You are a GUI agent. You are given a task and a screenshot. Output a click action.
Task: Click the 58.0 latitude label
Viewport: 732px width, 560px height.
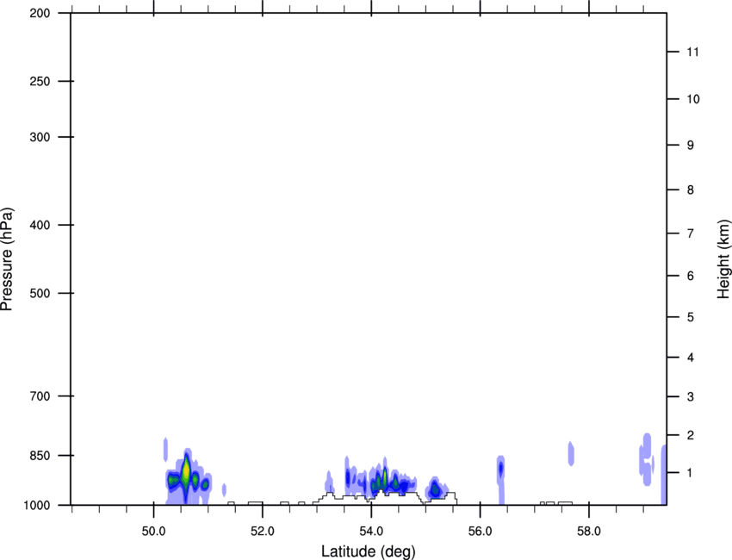coord(589,532)
